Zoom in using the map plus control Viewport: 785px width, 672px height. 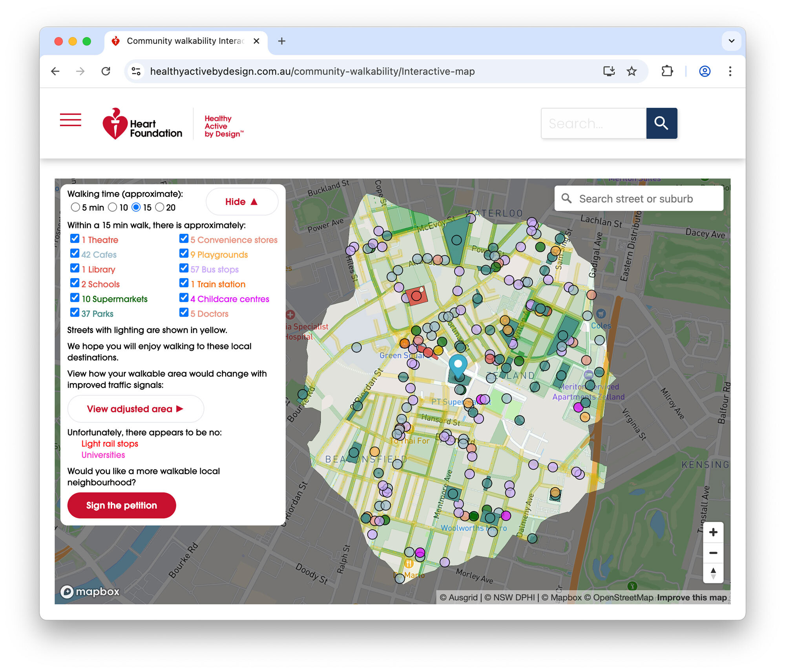tap(713, 532)
